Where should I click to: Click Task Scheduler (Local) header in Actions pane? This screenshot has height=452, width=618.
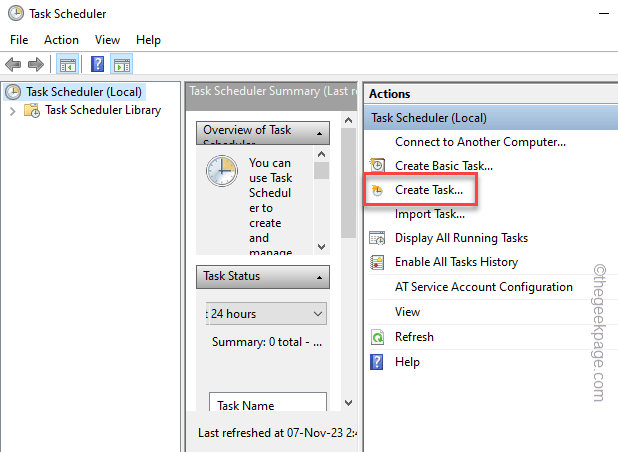tap(490, 118)
